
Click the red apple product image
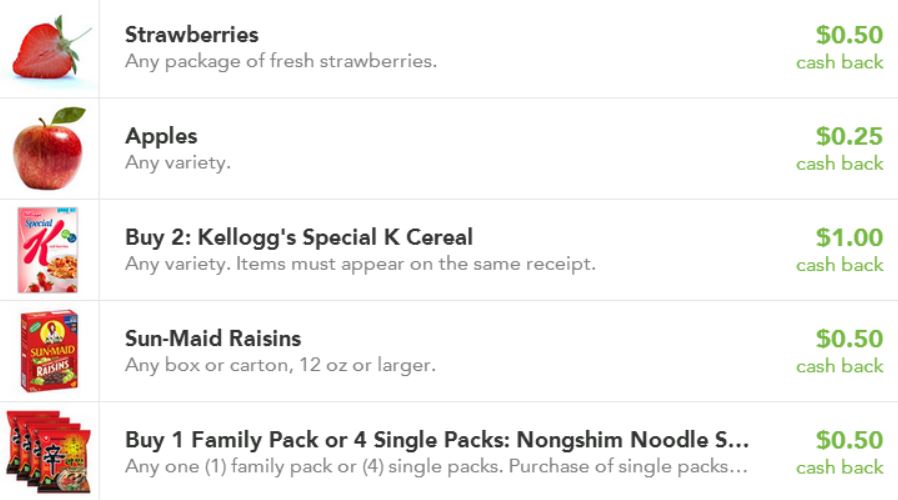(x=48, y=148)
